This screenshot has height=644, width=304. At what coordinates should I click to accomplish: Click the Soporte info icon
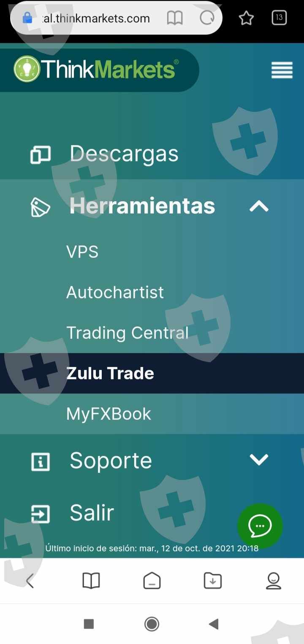click(x=41, y=462)
